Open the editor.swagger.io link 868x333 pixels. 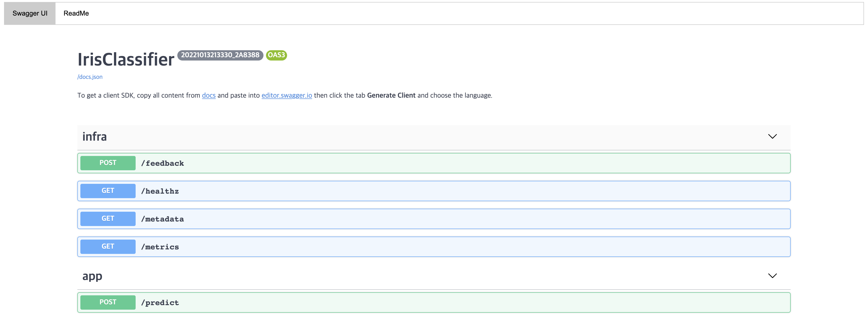click(286, 95)
